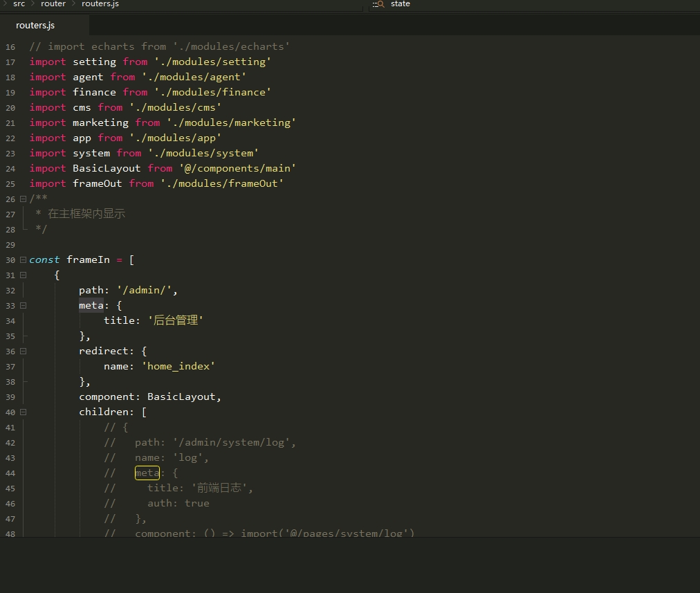
Task: Focus the search field containing state
Action: [x=484, y=4]
